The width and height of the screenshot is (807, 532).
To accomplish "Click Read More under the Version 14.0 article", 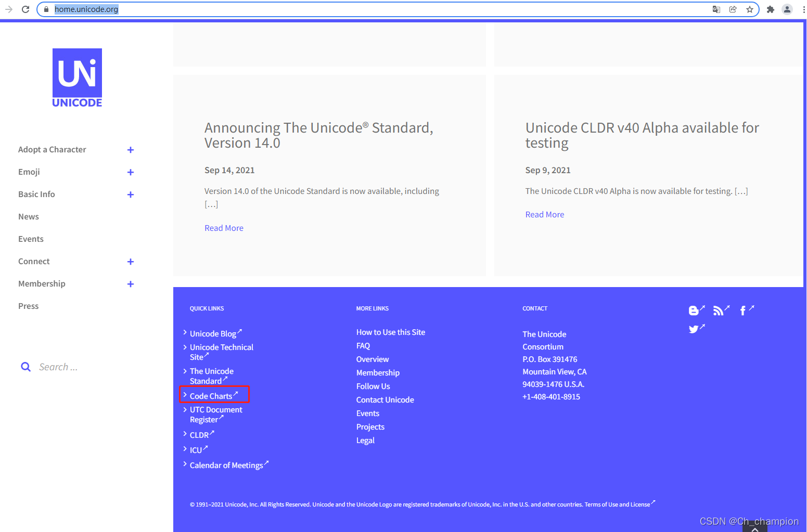I will pyautogui.click(x=224, y=228).
